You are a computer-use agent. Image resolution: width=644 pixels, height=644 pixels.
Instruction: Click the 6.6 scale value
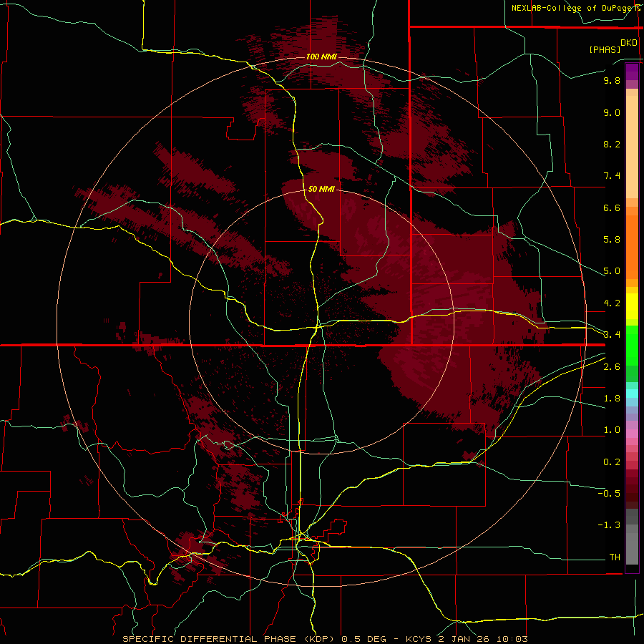tap(612, 208)
